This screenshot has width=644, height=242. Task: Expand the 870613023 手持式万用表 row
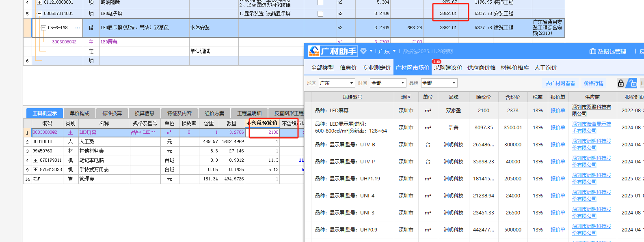[x=35, y=169]
